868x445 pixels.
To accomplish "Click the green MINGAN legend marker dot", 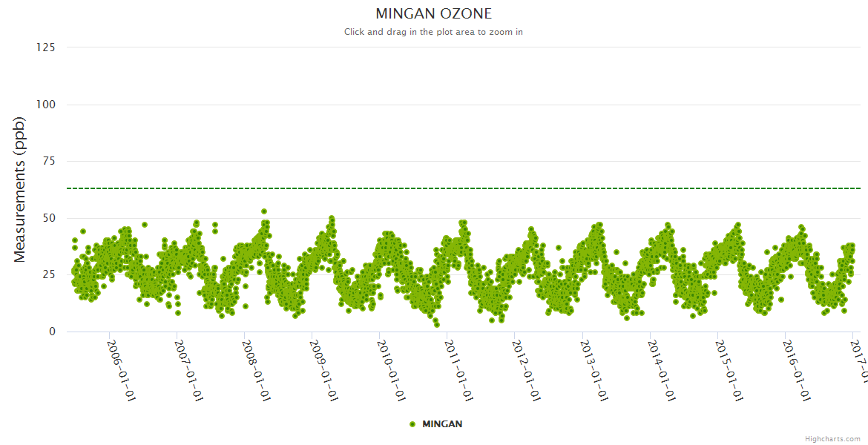I will pyautogui.click(x=412, y=424).
